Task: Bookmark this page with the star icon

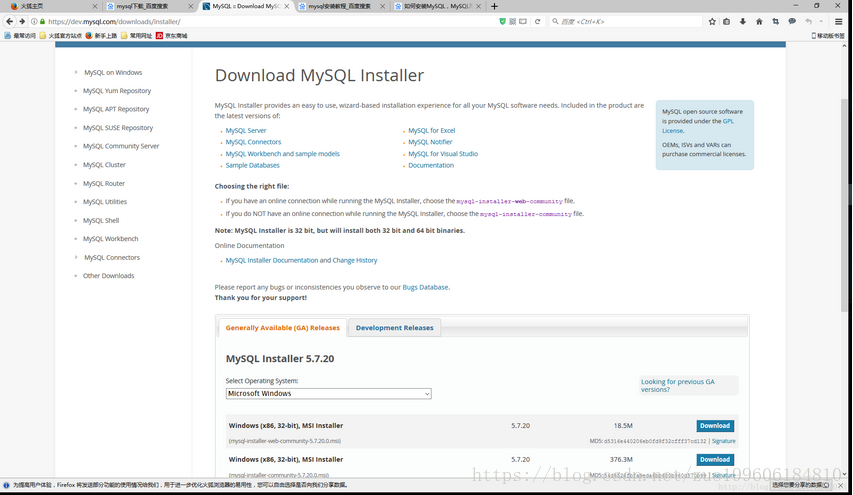Action: point(712,22)
